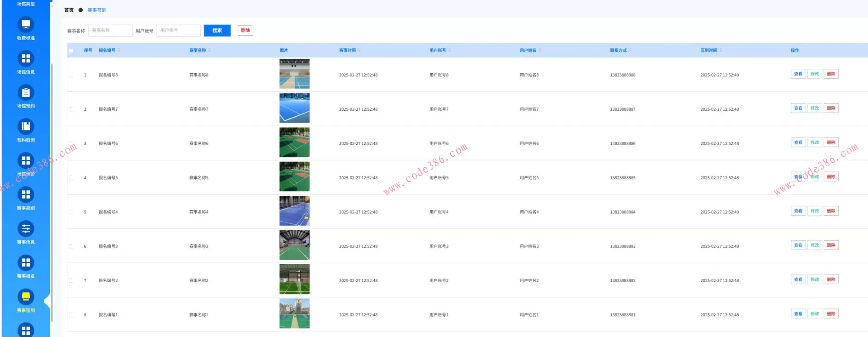
Task: Open the 赛事报名 sidebar icon
Action: coord(26,263)
